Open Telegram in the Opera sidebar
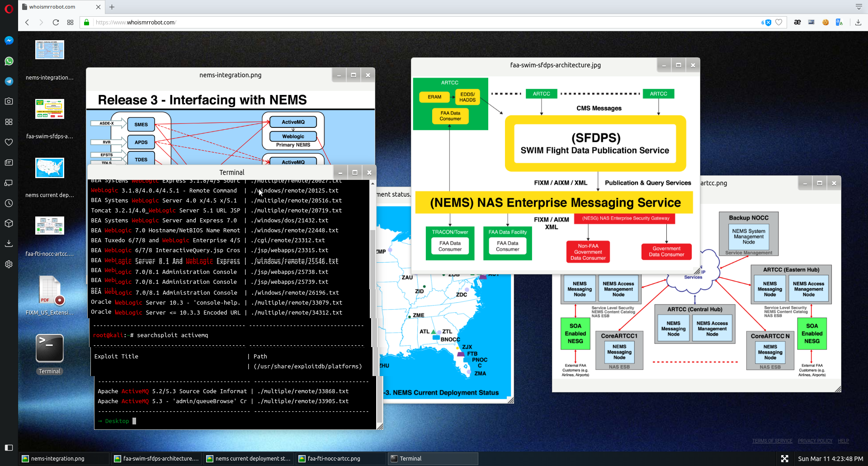This screenshot has width=868, height=466. (9, 81)
